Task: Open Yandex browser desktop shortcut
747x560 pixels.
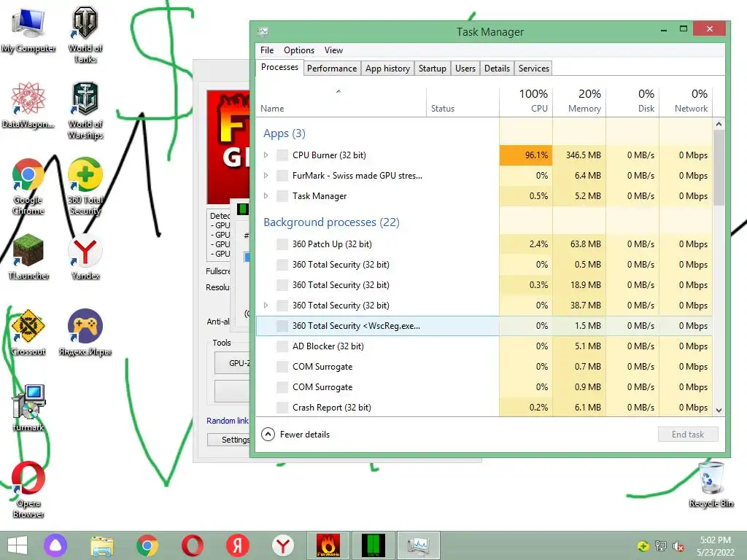Action: pyautogui.click(x=85, y=256)
